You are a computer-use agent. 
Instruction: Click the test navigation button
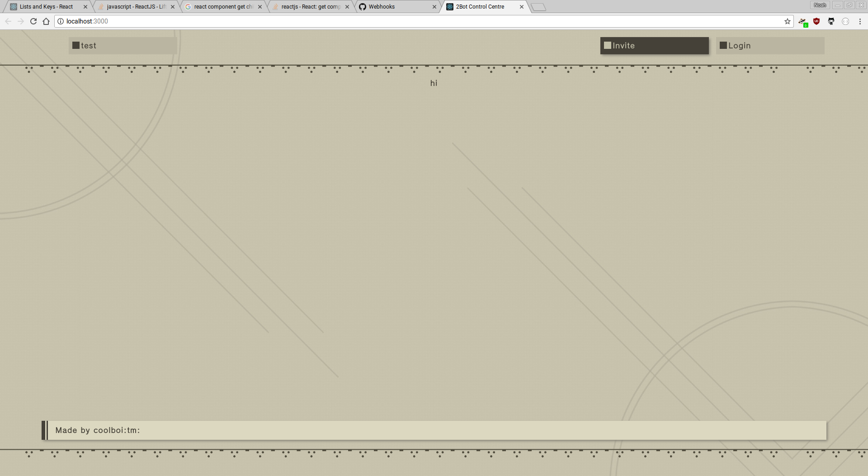point(123,46)
